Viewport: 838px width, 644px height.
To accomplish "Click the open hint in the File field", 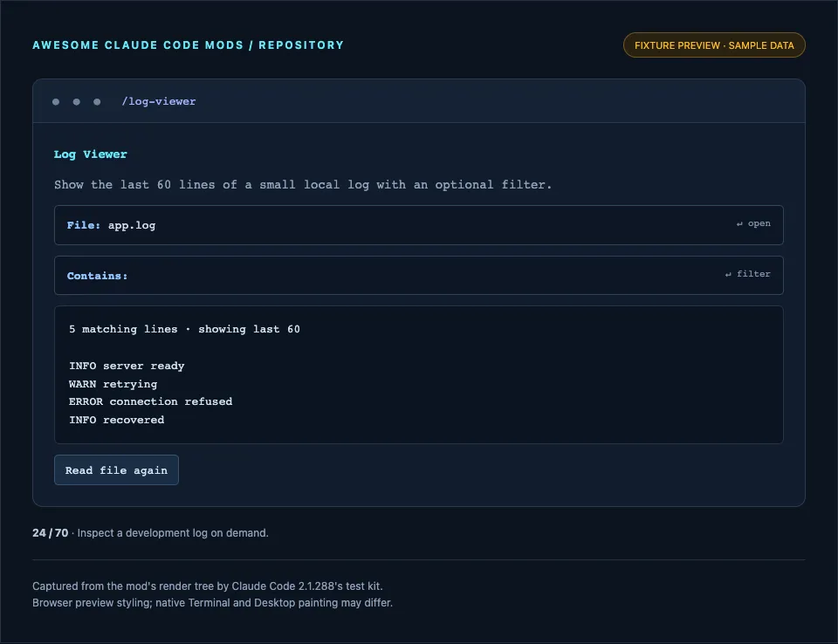I will 753,223.
